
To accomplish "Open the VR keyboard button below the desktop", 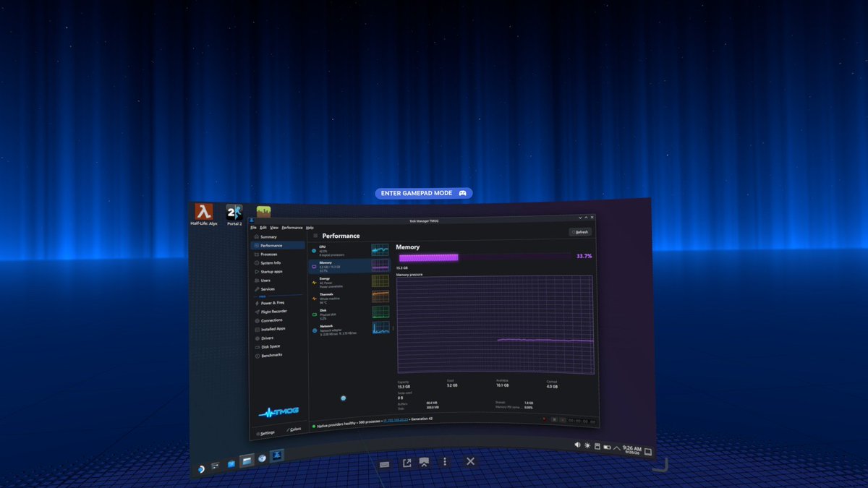I will point(385,463).
